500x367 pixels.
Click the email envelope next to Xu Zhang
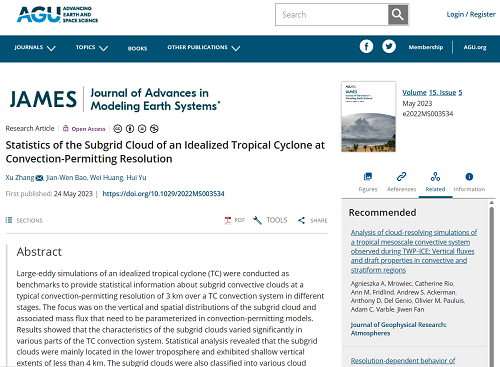pyautogui.click(x=39, y=178)
